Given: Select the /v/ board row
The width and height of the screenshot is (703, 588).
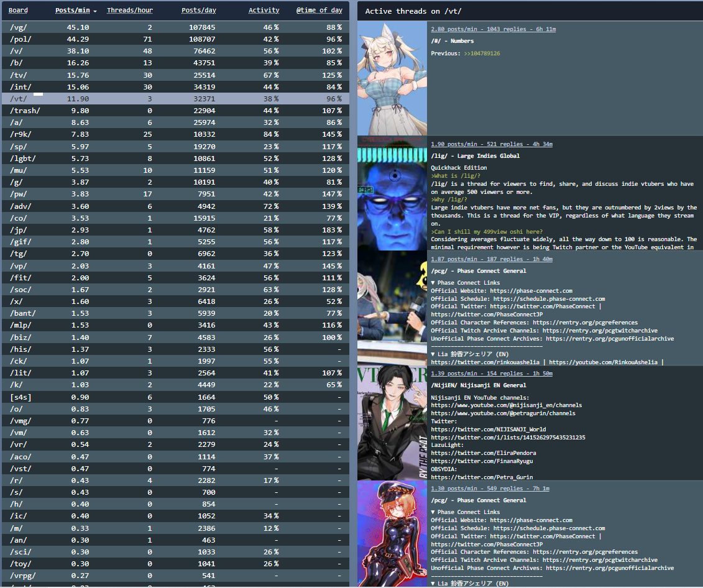Looking at the screenshot, I should coord(175,51).
